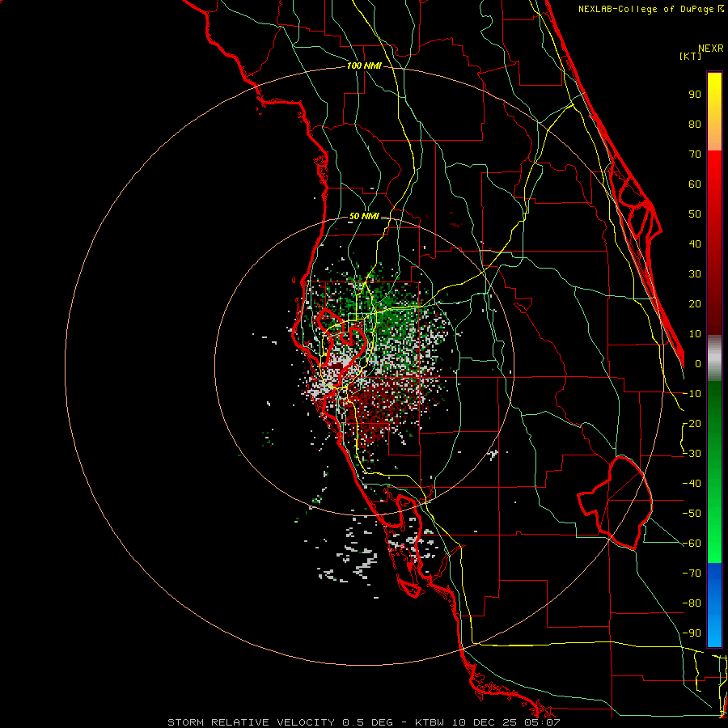728x728 pixels.
Task: Click the -60 value on the velocity scale
Action: tap(692, 544)
